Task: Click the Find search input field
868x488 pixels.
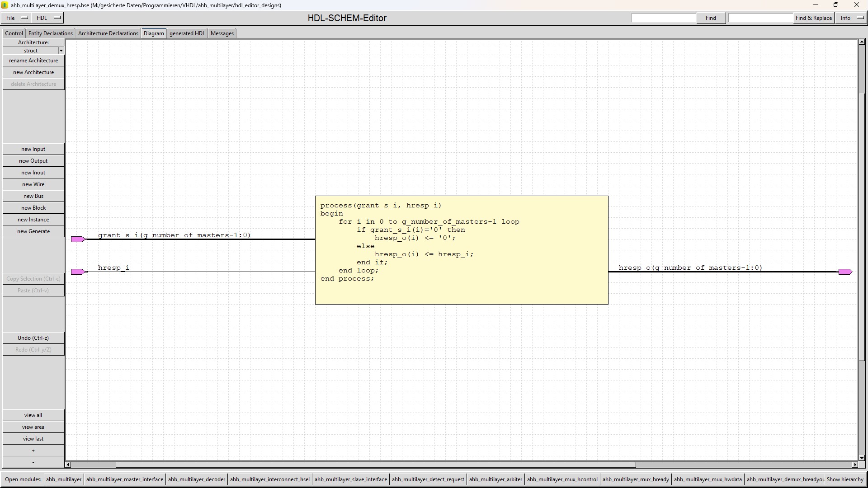Action: coord(664,18)
